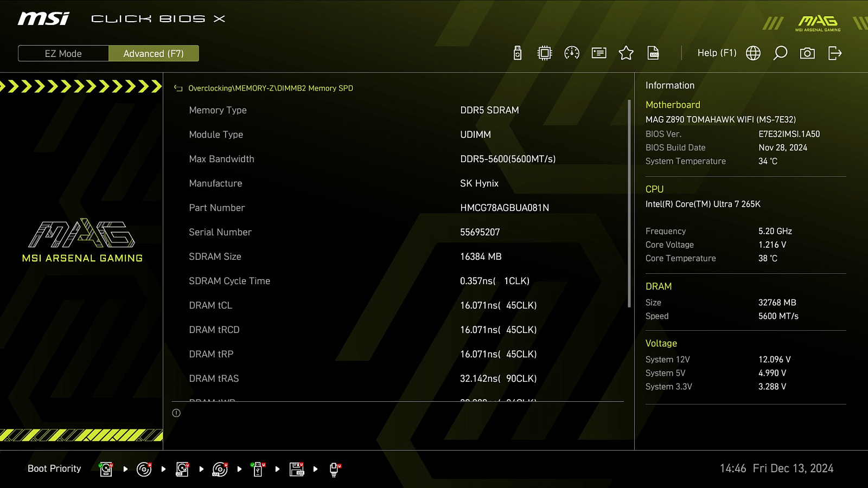
Task: Select the DRAM tRCD row label
Action: click(x=214, y=330)
